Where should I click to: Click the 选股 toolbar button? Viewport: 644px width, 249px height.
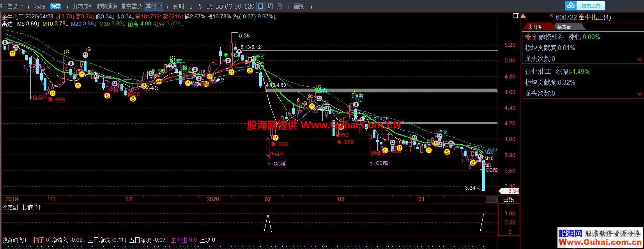tap(40, 6)
